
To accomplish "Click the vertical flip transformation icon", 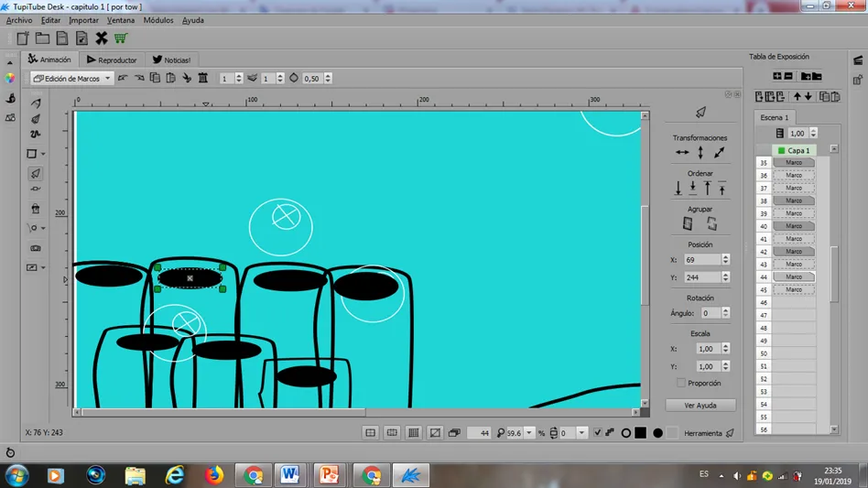I will (700, 152).
